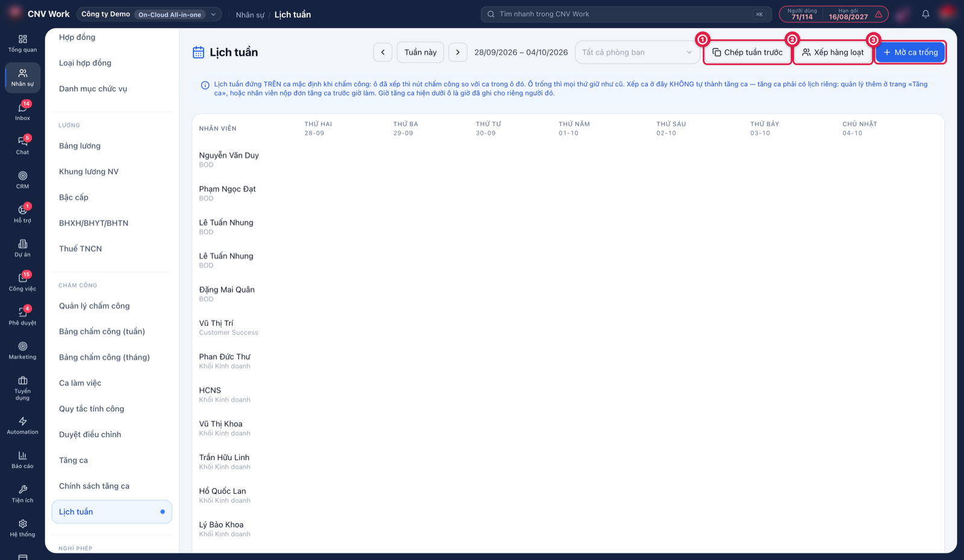
Task: Click employee name Nguyễn Văn Duy
Action: [x=229, y=155]
